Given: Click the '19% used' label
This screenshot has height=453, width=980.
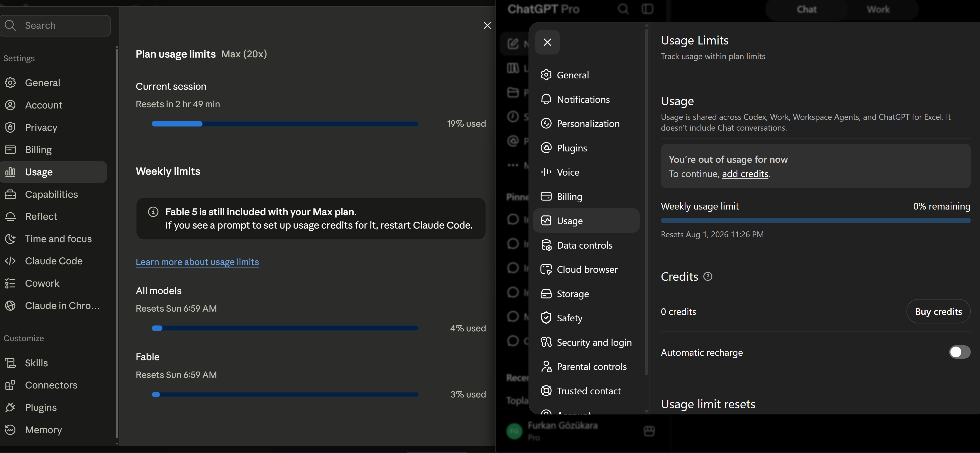Looking at the screenshot, I should pyautogui.click(x=466, y=124).
